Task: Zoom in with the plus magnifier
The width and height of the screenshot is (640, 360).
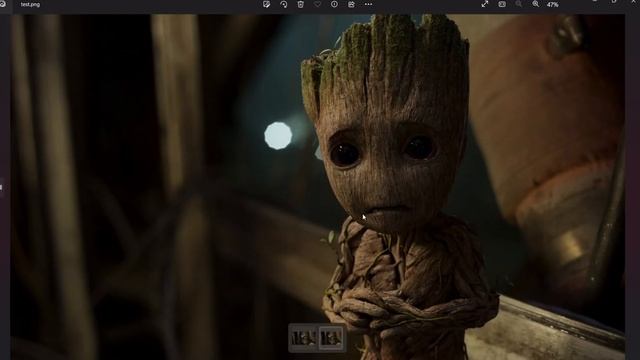Action: coord(536,4)
